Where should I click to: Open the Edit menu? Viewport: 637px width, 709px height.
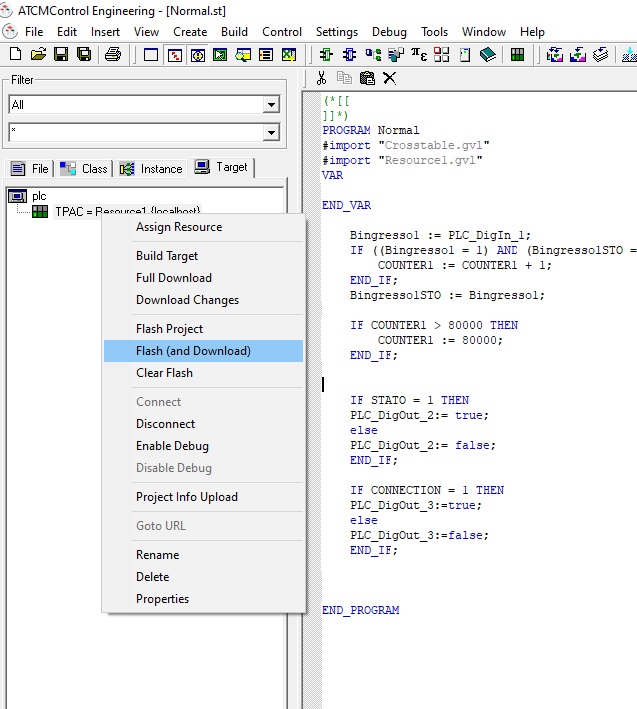(x=67, y=32)
